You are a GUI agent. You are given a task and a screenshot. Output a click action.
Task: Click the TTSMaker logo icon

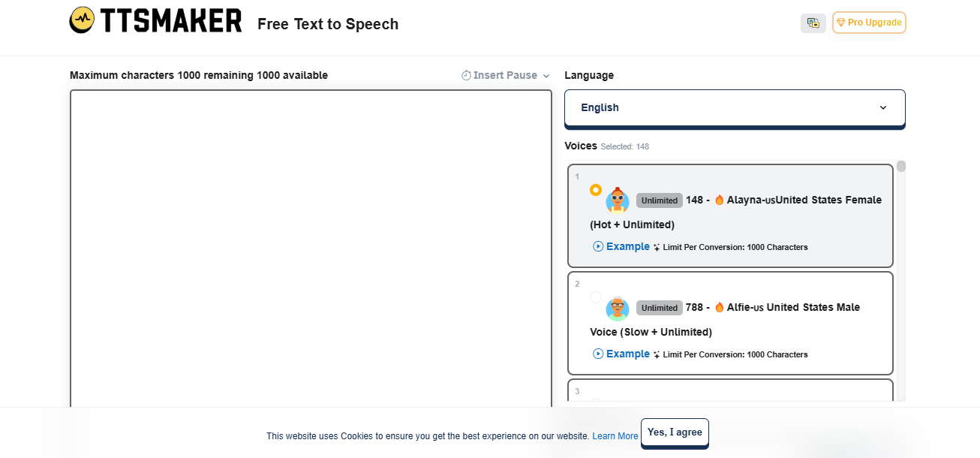[82, 20]
